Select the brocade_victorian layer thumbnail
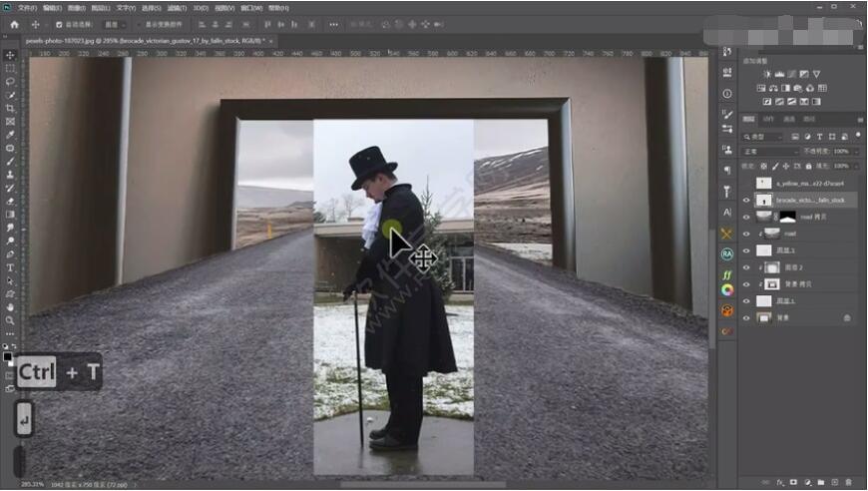 point(764,201)
